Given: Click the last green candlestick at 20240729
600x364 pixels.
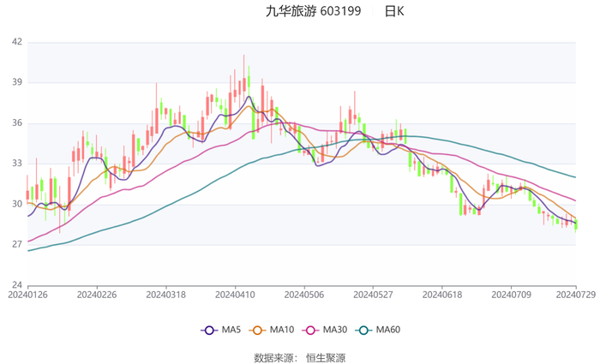Looking at the screenshot, I should [576, 225].
